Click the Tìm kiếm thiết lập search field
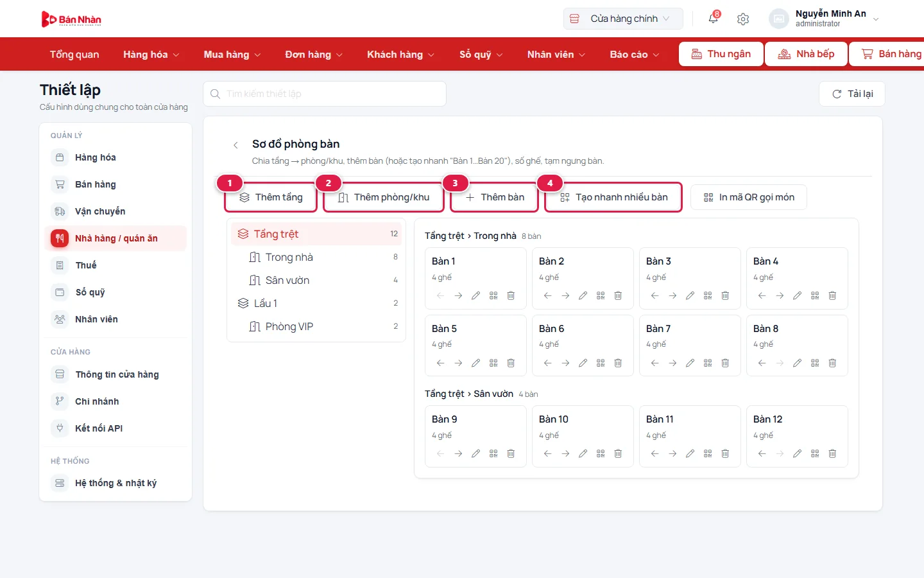 coord(325,94)
